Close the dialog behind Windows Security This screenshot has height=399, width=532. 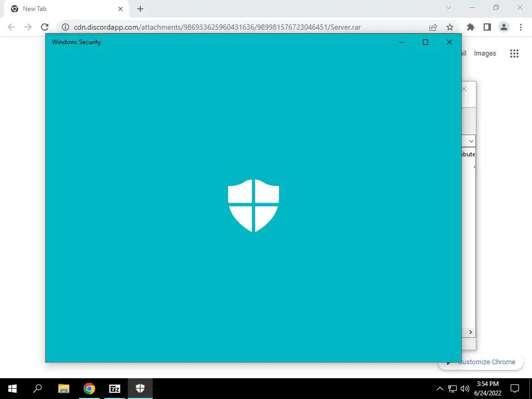click(464, 89)
